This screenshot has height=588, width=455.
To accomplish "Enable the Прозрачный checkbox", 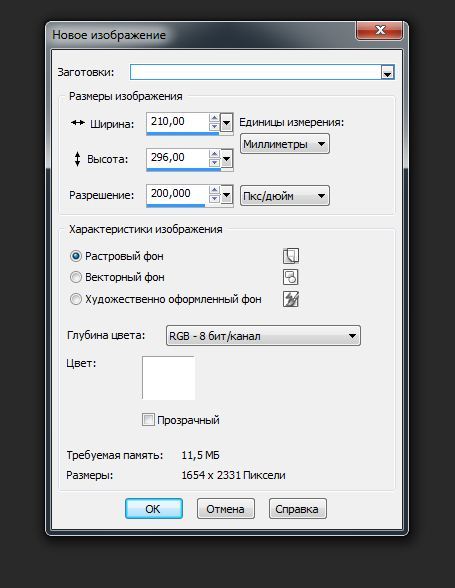I will 148,419.
